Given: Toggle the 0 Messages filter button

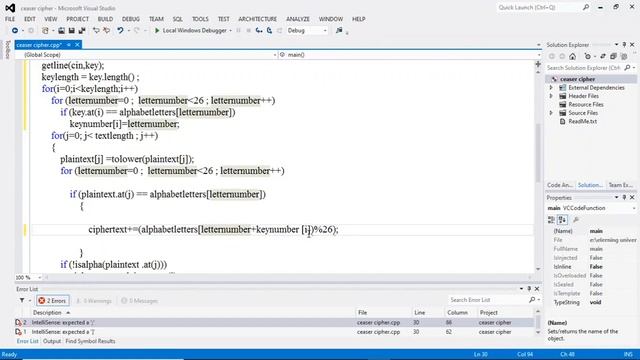Looking at the screenshot, I should 140,301.
